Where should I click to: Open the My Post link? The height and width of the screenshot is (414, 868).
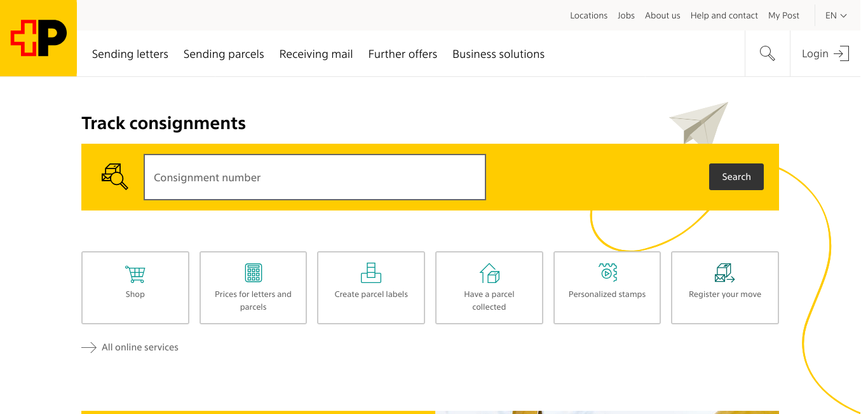783,15
